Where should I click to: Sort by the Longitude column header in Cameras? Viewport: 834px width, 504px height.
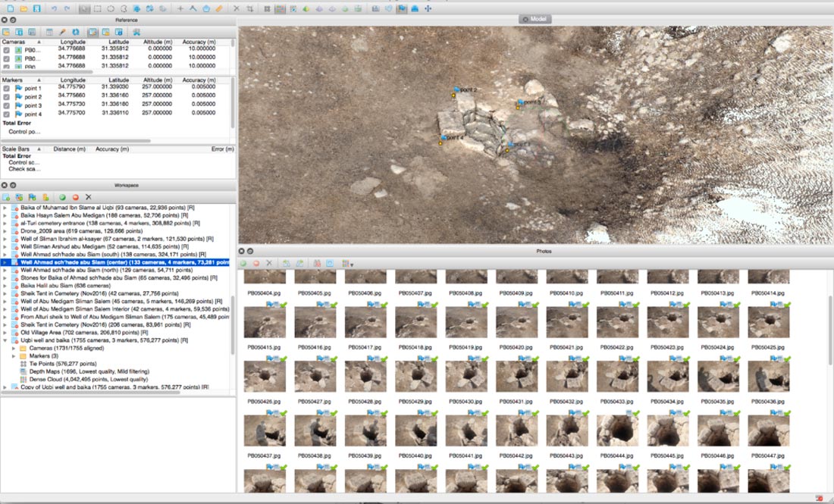[x=73, y=42]
